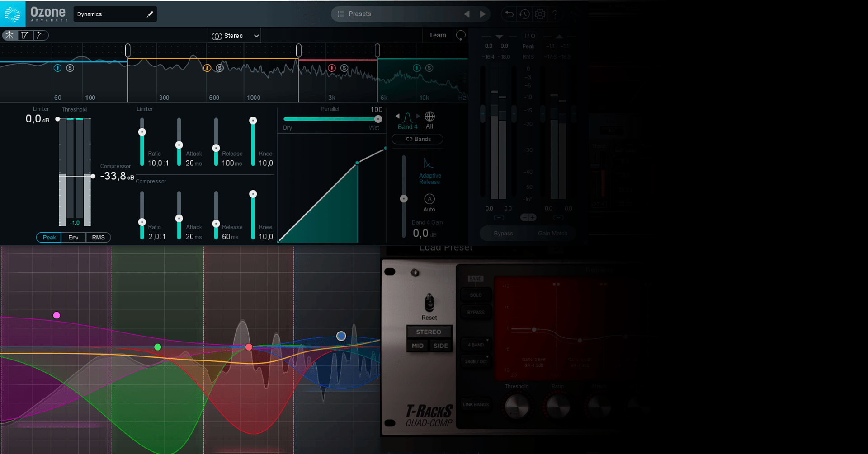868x454 pixels.
Task: Open the 4 BAND dropdown in Quad-Comp
Action: coord(476,345)
